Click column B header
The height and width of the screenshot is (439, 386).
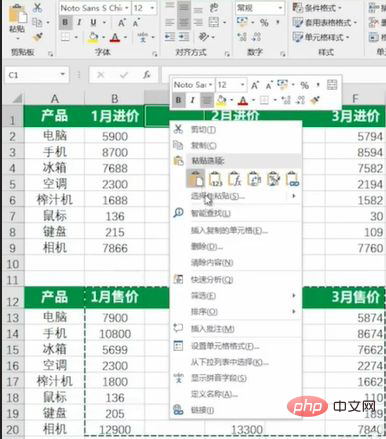[115, 99]
